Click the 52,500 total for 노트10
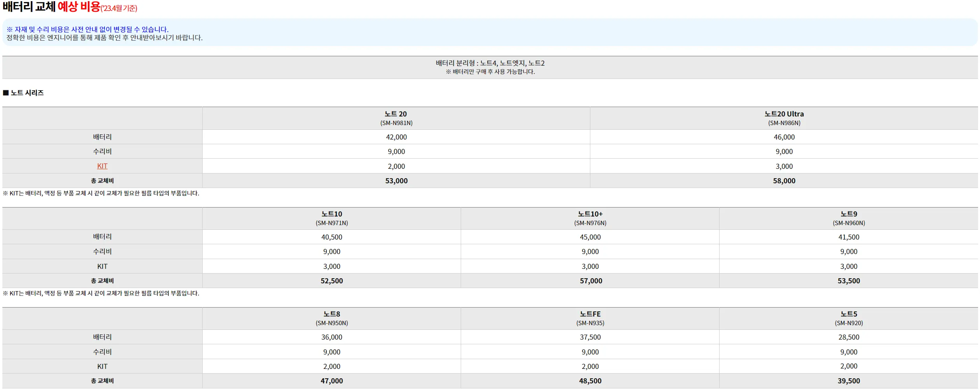This screenshot has width=980, height=390. coord(332,281)
